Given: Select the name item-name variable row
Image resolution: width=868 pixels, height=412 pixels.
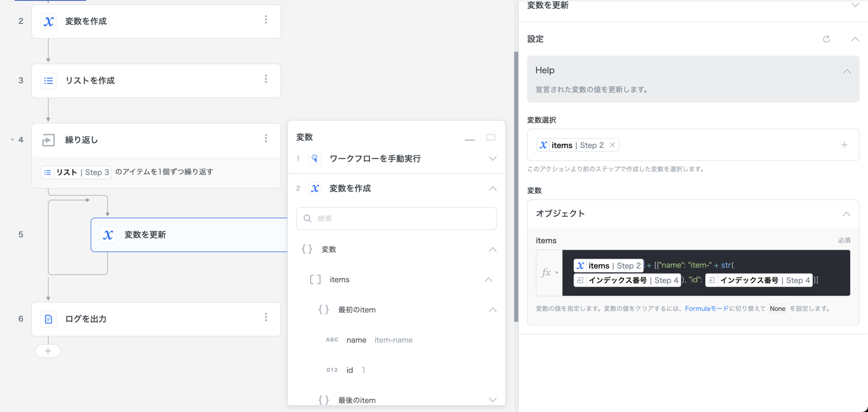Looking at the screenshot, I should coord(397,340).
